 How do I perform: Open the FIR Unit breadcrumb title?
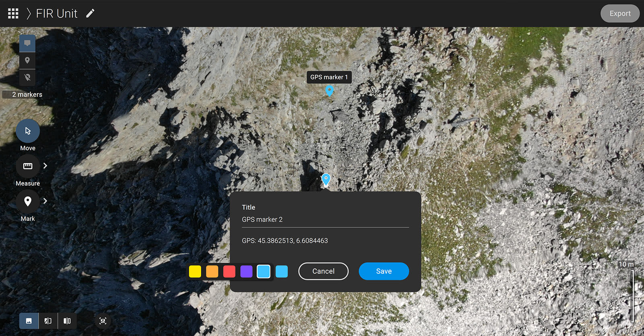(x=57, y=13)
